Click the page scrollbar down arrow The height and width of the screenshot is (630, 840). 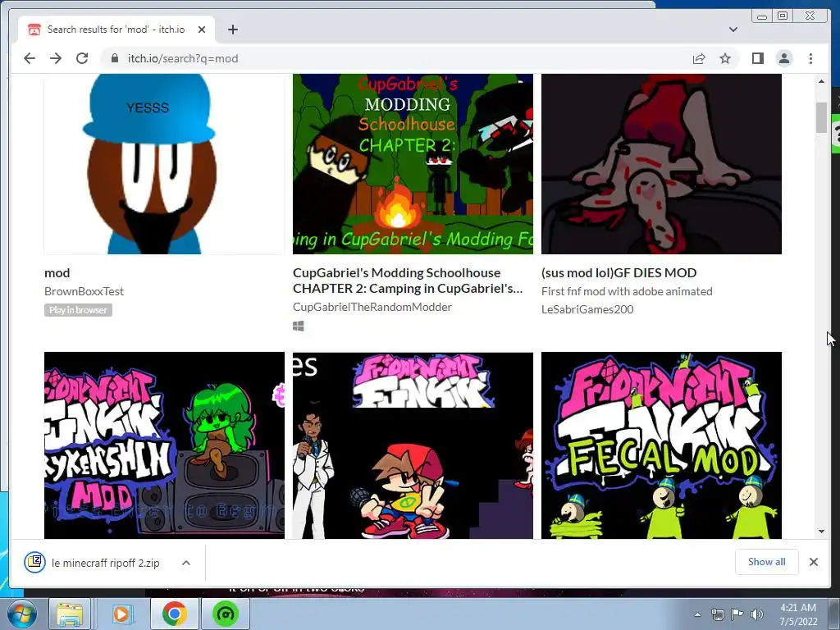click(x=821, y=532)
